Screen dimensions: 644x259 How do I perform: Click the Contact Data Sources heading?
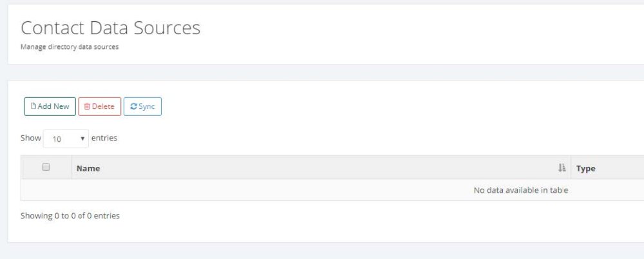click(x=110, y=28)
